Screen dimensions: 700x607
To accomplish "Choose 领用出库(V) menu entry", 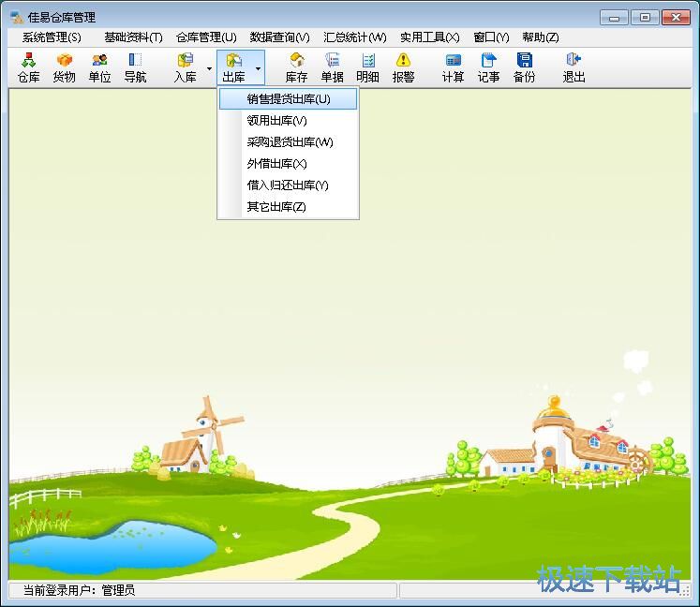I will tap(288, 121).
